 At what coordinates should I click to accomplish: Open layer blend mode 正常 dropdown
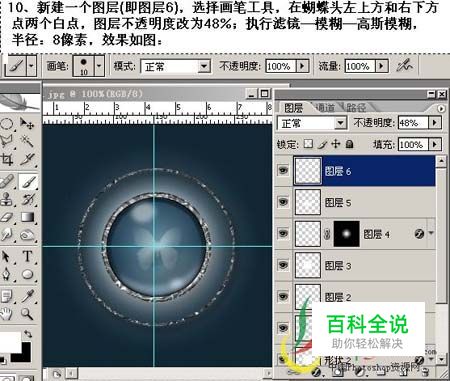tap(340, 123)
